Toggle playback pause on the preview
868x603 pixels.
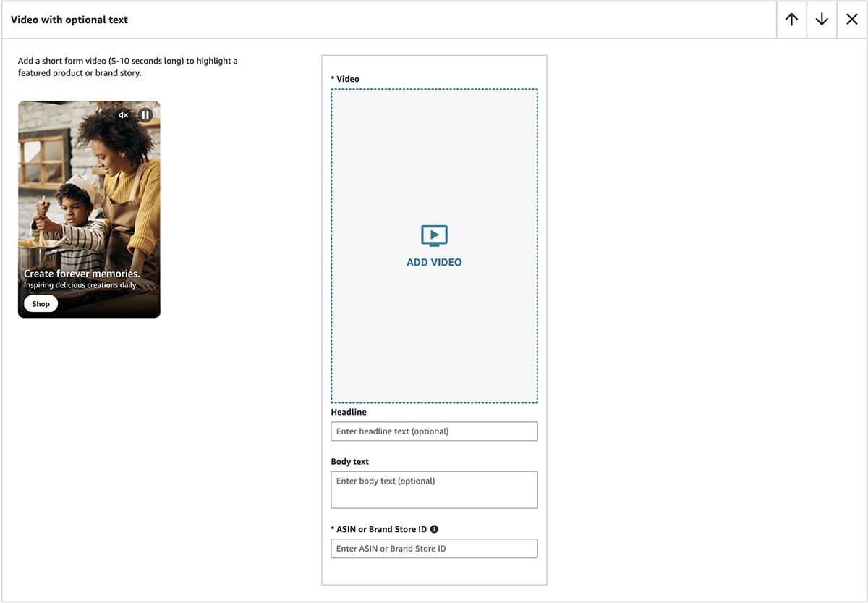click(x=145, y=114)
